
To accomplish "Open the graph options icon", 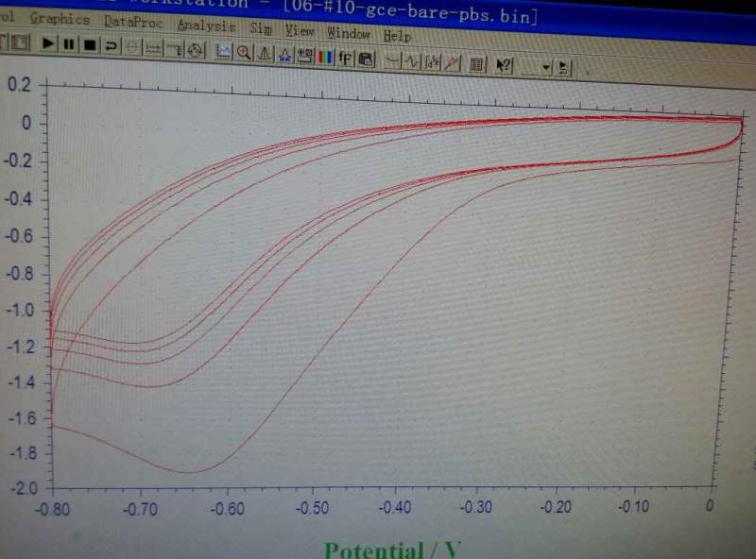I will 305,56.
